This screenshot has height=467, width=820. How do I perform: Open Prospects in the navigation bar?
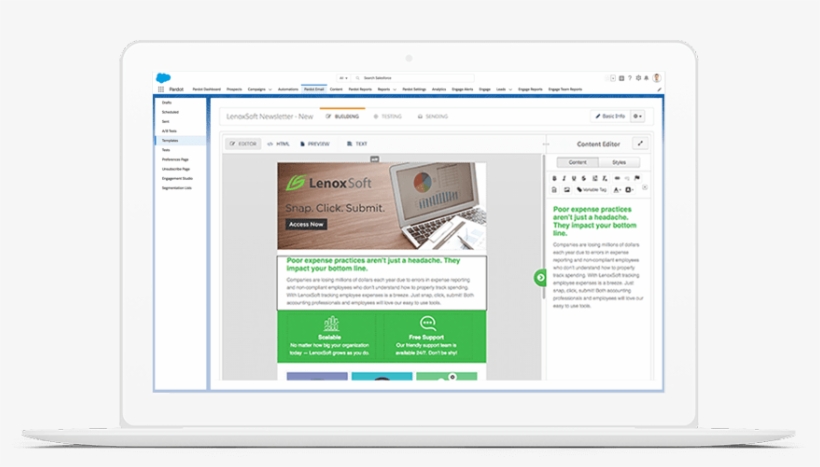(x=234, y=89)
